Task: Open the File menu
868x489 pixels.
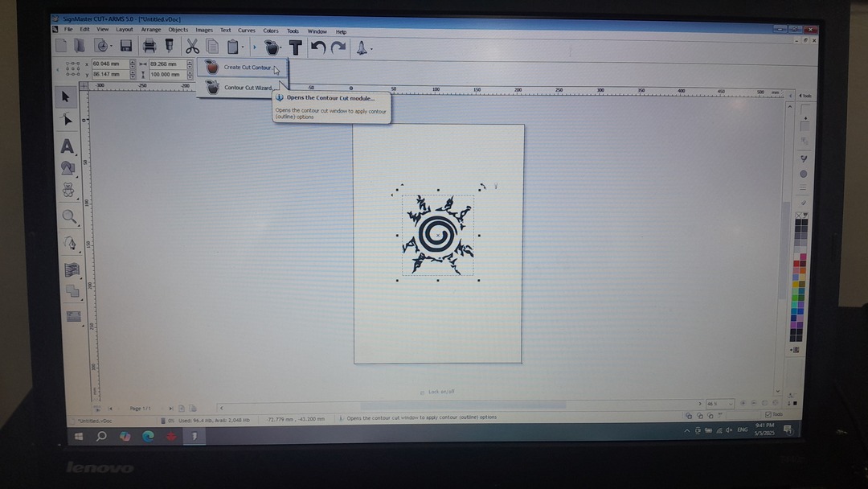Action: [68, 29]
